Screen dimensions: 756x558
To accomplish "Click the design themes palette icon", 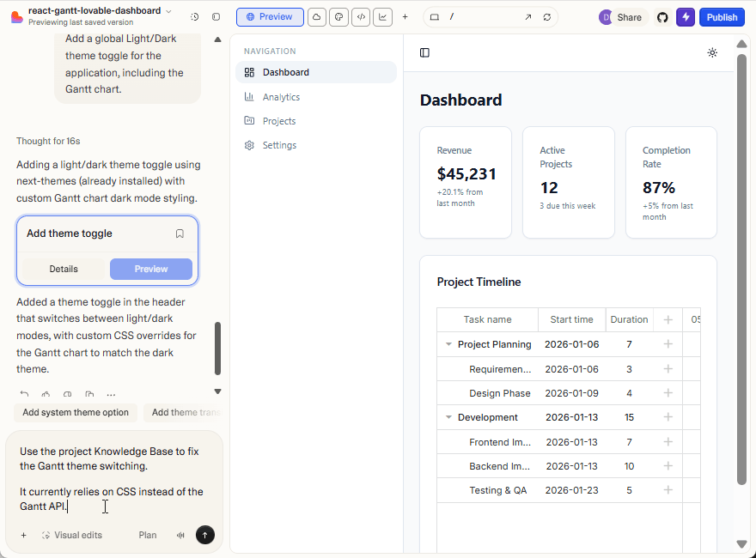I will pyautogui.click(x=338, y=17).
